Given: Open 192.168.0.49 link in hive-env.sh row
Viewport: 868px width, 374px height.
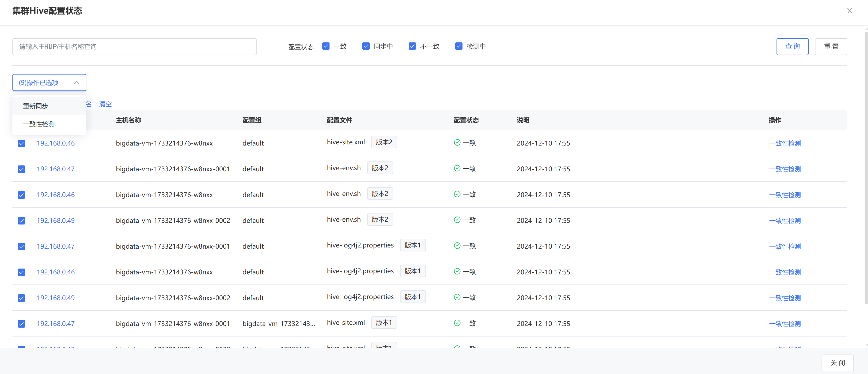Looking at the screenshot, I should click(56, 220).
